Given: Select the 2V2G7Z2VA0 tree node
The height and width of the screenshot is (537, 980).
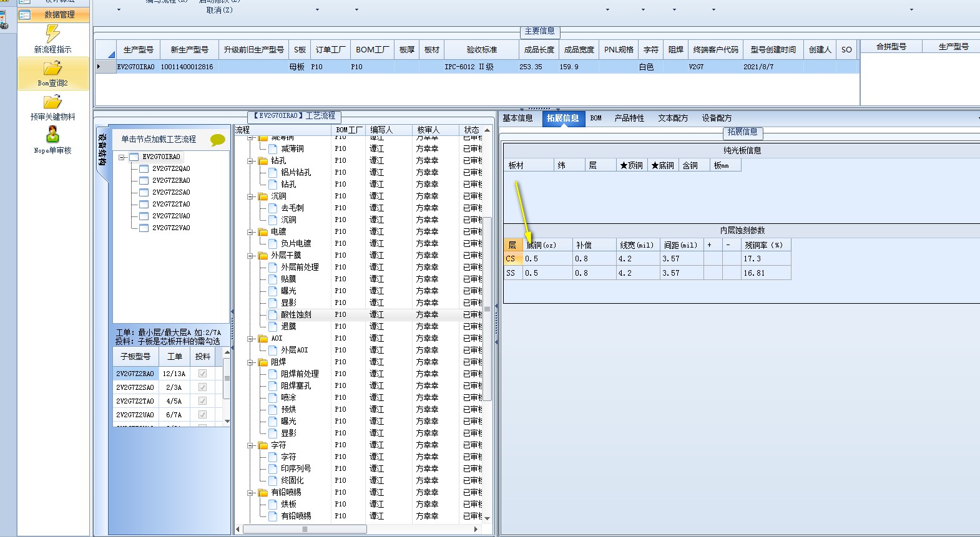Looking at the screenshot, I should coord(171,228).
